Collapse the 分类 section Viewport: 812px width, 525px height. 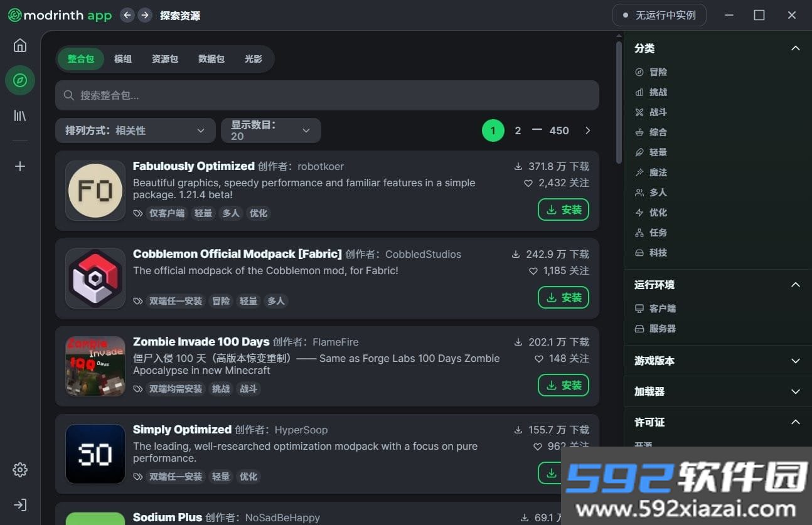click(796, 48)
